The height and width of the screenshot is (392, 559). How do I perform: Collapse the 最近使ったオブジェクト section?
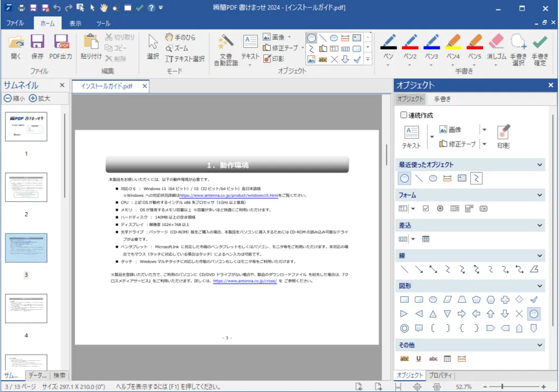click(x=539, y=165)
